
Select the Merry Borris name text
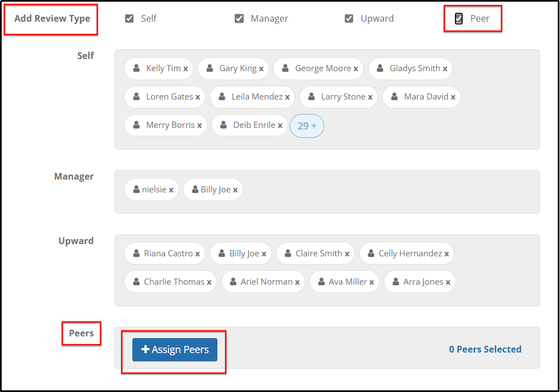(x=170, y=125)
